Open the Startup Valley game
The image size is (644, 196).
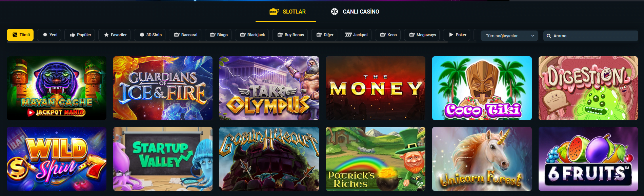(163, 159)
